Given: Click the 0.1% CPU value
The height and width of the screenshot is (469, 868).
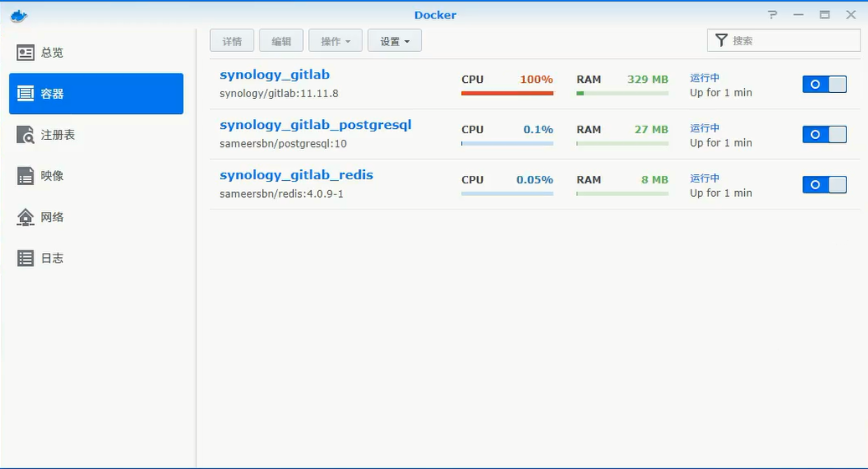Looking at the screenshot, I should pyautogui.click(x=538, y=130).
